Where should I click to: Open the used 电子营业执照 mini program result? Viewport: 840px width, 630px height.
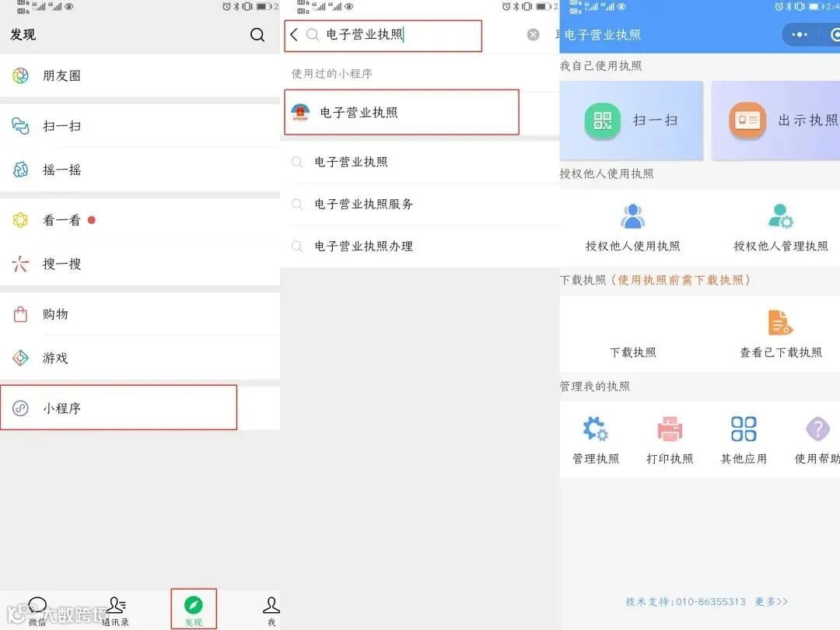click(x=402, y=112)
